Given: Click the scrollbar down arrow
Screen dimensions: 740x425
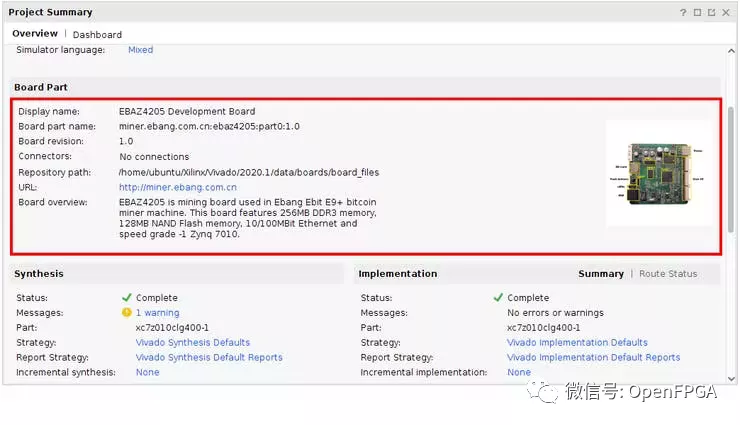Looking at the screenshot, I should (x=731, y=378).
